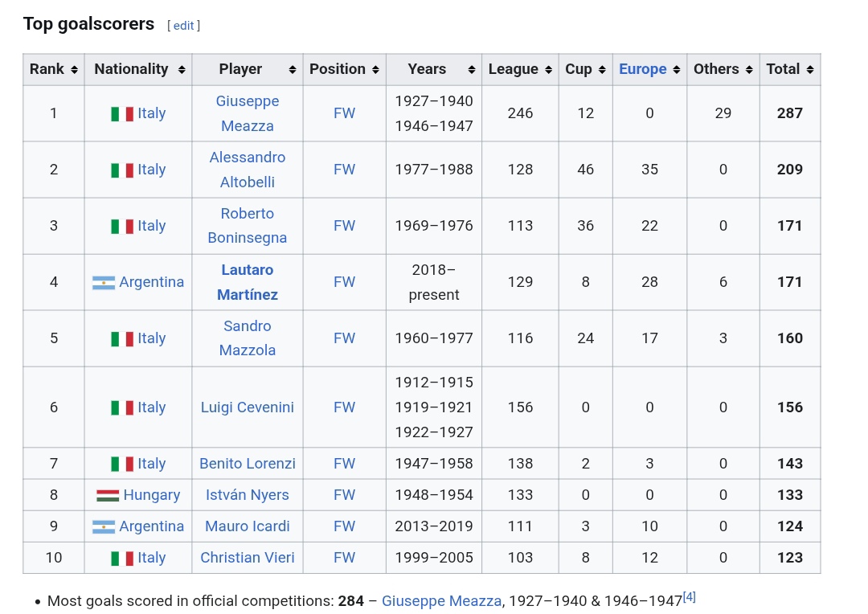
Task: Open István Nyers player page
Action: 247,495
